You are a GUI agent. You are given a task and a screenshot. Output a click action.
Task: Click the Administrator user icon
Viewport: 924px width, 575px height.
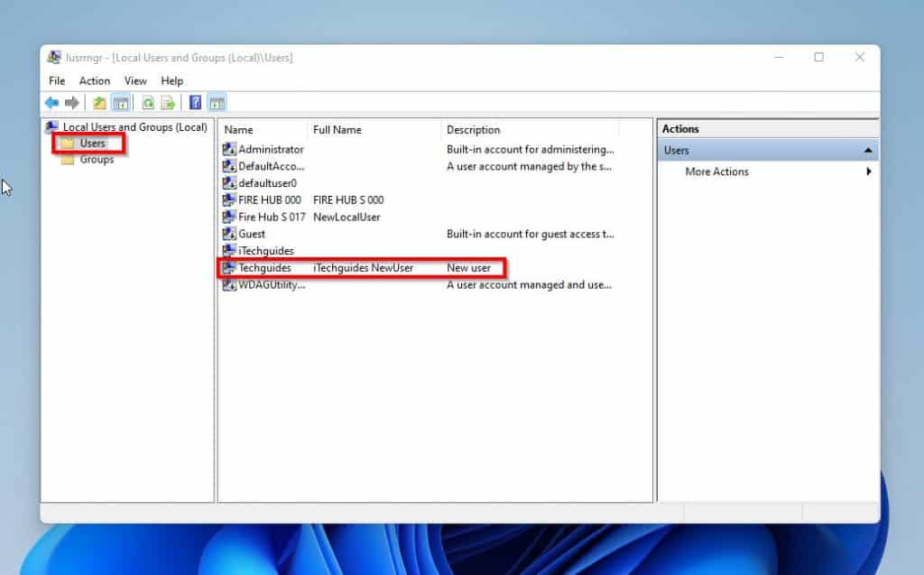[x=229, y=149]
